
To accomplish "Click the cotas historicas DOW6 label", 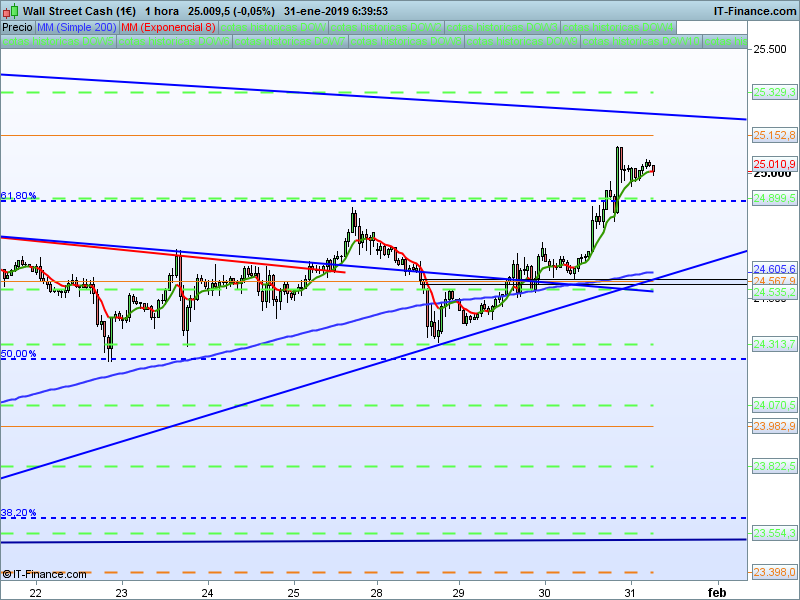I will 174,41.
